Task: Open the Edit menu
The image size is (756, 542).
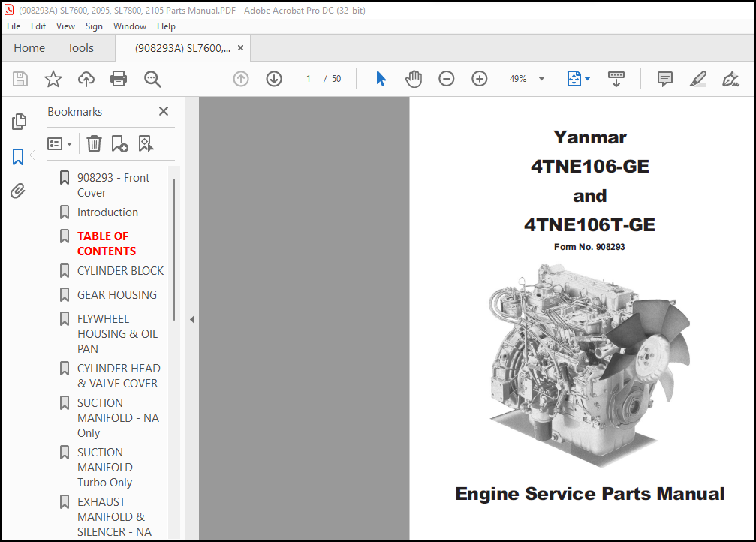Action: (38, 26)
